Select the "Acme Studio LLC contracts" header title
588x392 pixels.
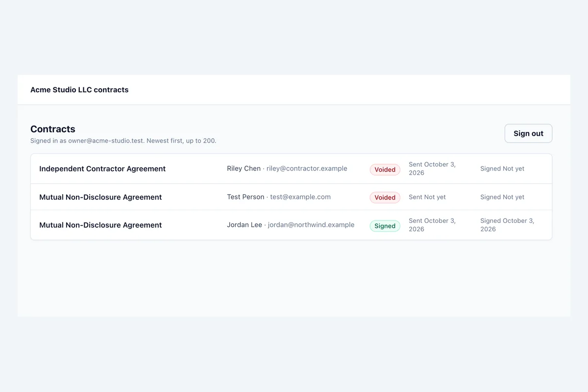79,90
